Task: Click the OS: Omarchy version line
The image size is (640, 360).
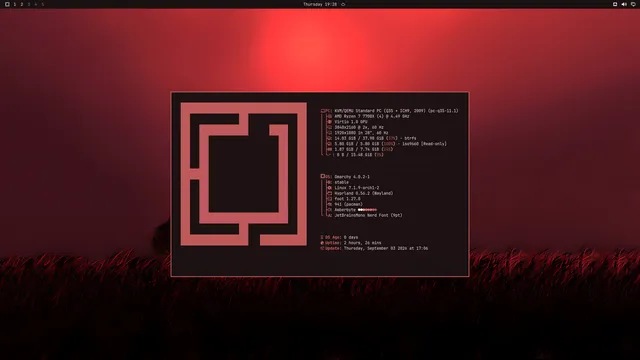Action: pyautogui.click(x=345, y=177)
